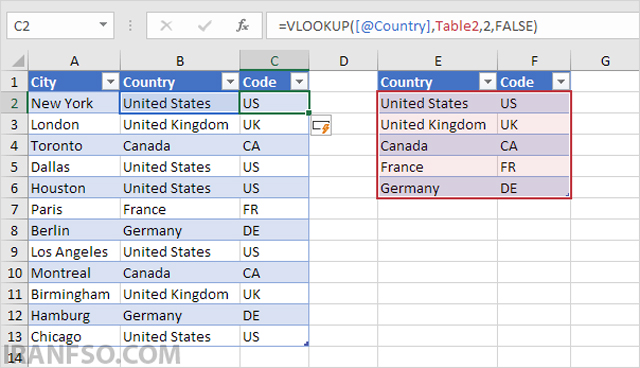The image size is (640, 368).
Task: Select row 13 header
Action: (x=14, y=337)
